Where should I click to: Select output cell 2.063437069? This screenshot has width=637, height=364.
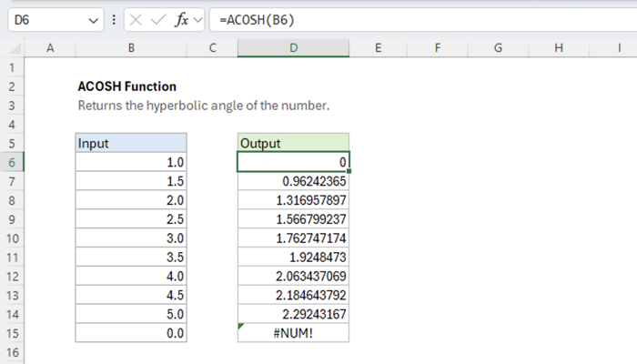293,277
